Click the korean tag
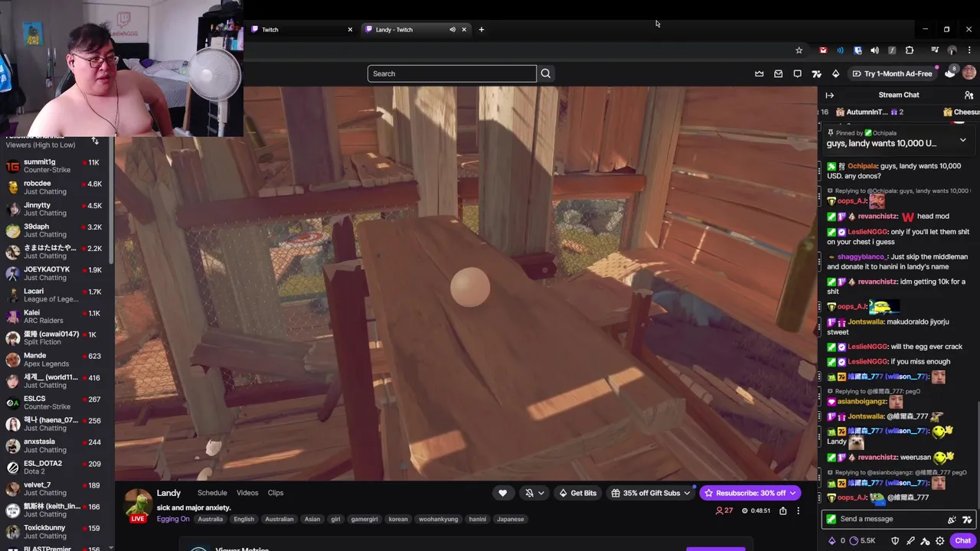980x551 pixels. 398,519
